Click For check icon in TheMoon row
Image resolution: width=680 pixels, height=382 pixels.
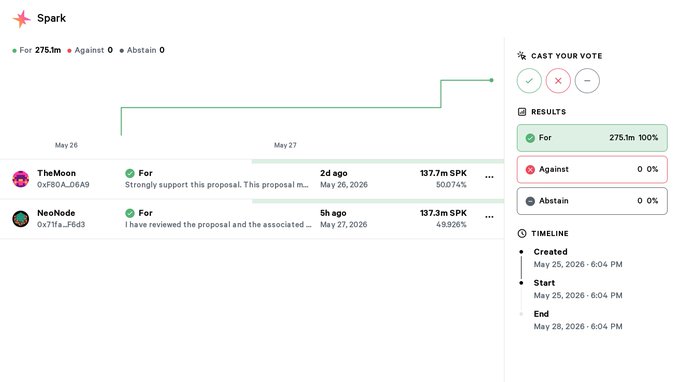pyautogui.click(x=130, y=173)
